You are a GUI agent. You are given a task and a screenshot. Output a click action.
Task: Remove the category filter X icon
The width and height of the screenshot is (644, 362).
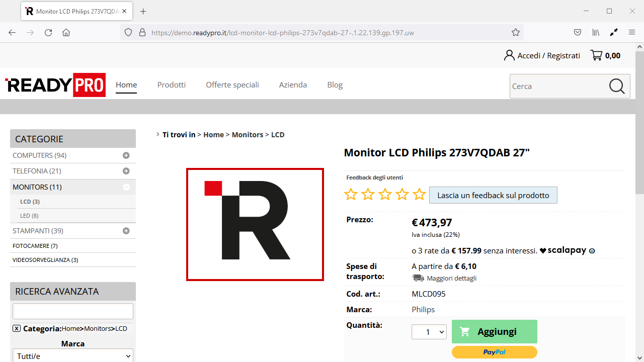pyautogui.click(x=17, y=328)
